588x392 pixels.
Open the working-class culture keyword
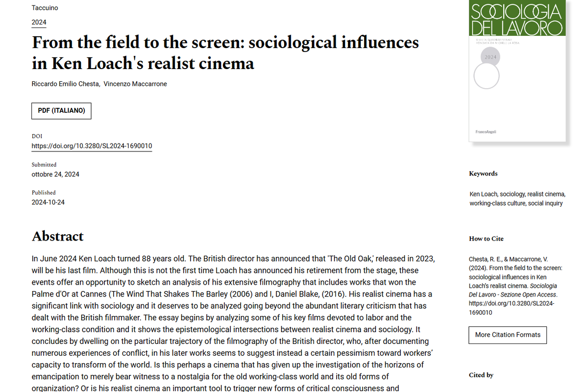click(x=497, y=203)
